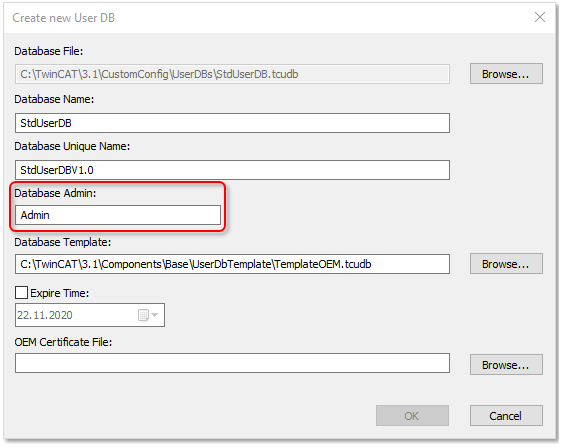Click the 'Database File:' label
The height and width of the screenshot is (448, 564).
(49, 51)
